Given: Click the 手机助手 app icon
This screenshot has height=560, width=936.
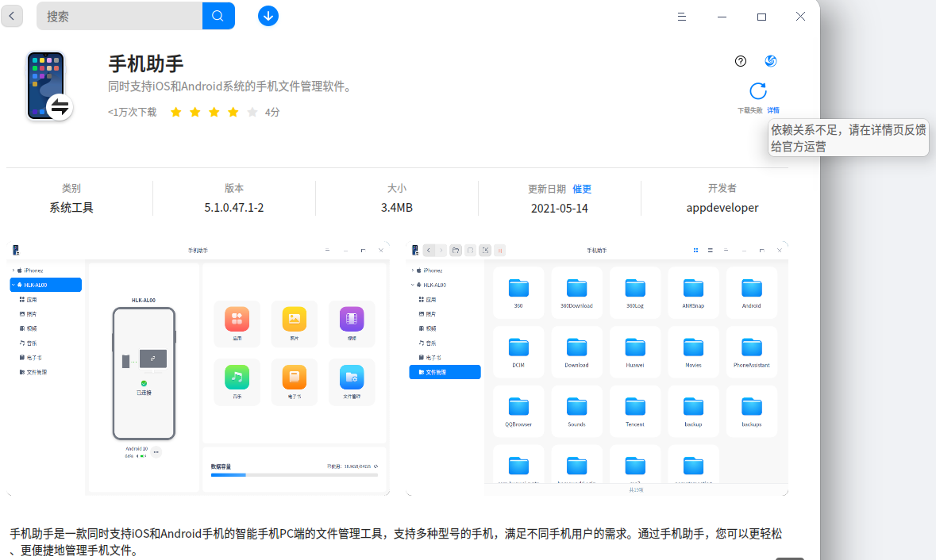Looking at the screenshot, I should pos(49,86).
